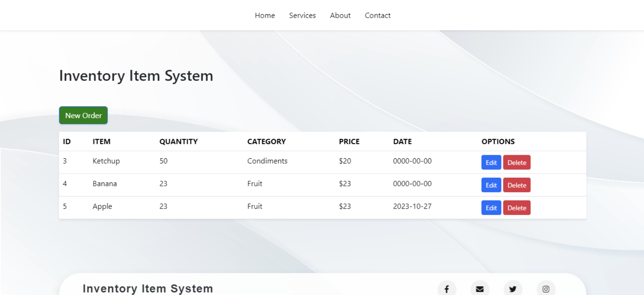The height and width of the screenshot is (295, 644).
Task: Delete the Apple entry
Action: point(517,208)
